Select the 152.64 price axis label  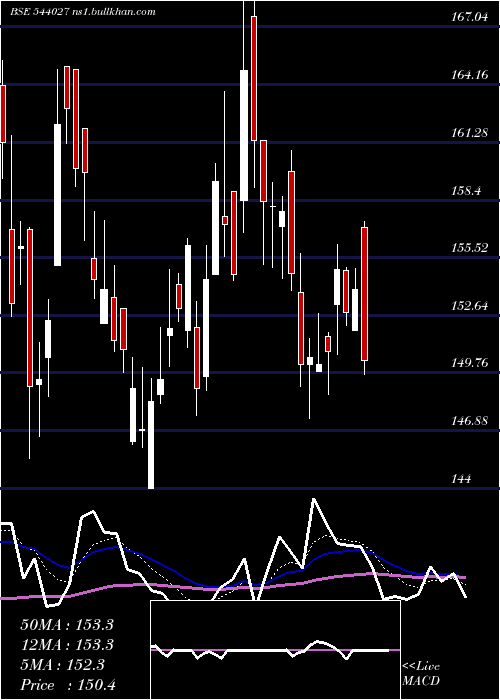tap(470, 306)
